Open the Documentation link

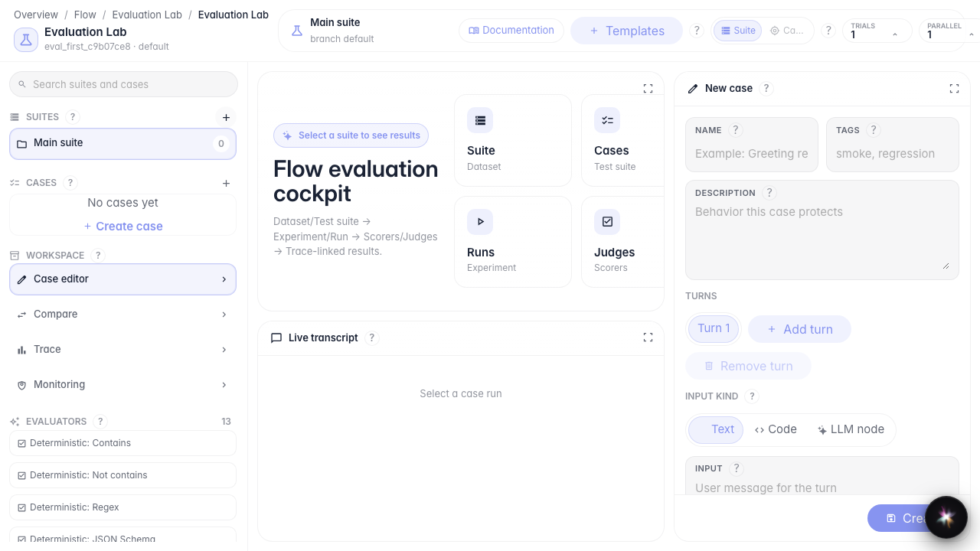click(x=511, y=31)
